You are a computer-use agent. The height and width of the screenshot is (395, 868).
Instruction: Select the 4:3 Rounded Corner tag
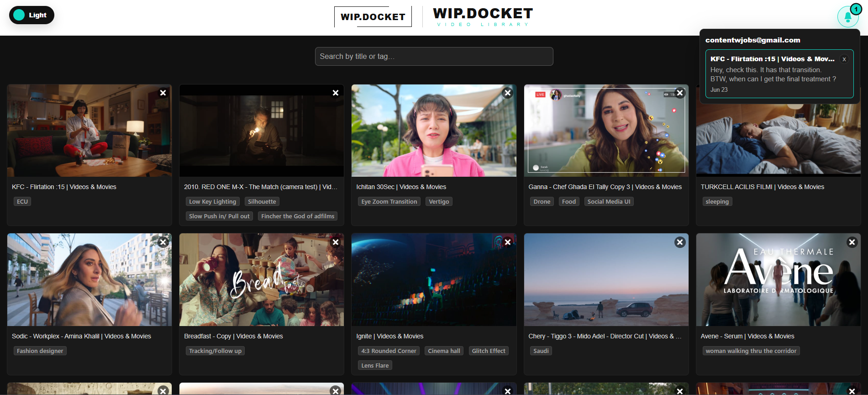tap(389, 351)
